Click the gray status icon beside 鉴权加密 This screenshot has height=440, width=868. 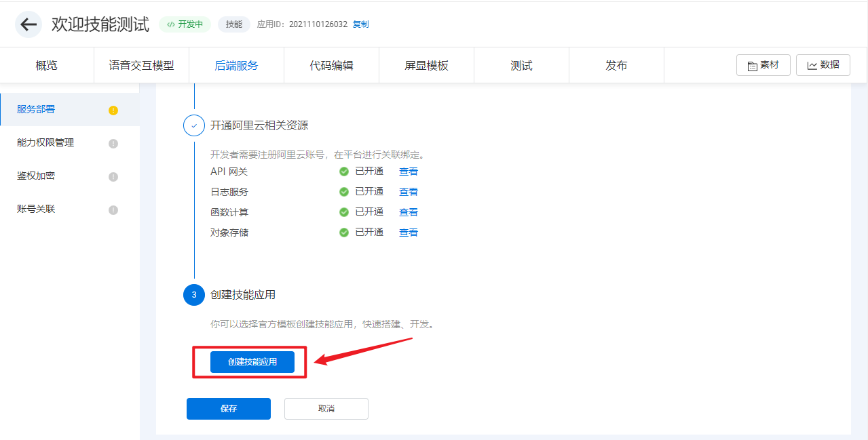coord(113,176)
